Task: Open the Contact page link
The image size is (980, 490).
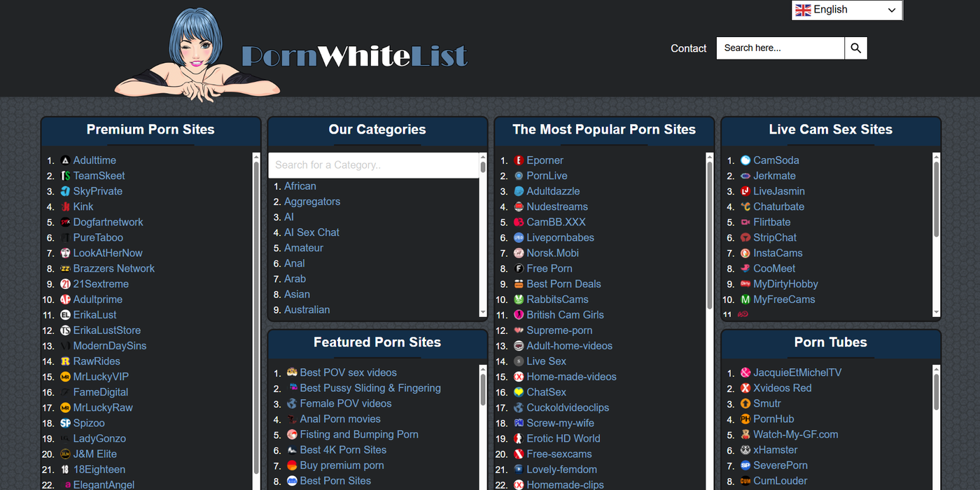Action: 689,48
